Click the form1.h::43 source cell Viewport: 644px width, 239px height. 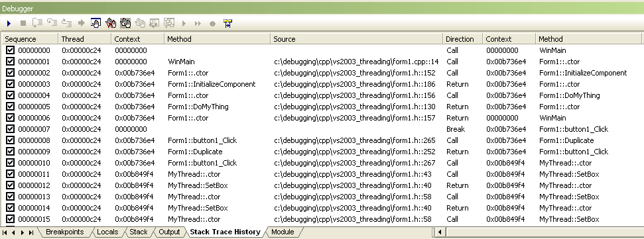click(352, 174)
